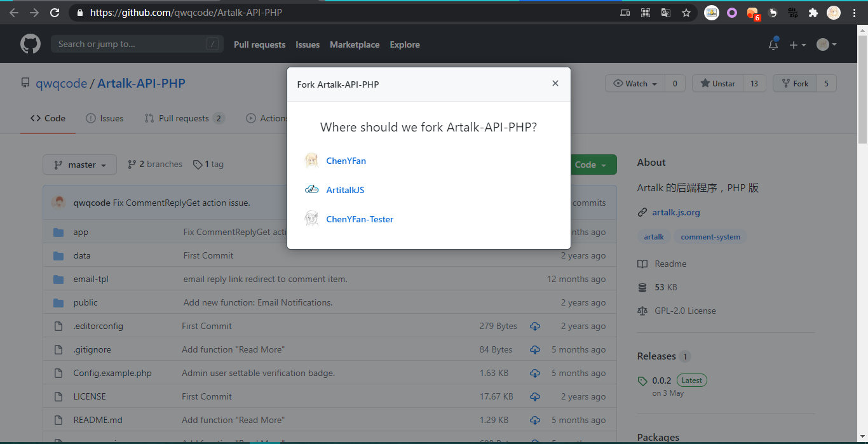
Task: Open the Chrome three-dot menu
Action: [x=855, y=13]
